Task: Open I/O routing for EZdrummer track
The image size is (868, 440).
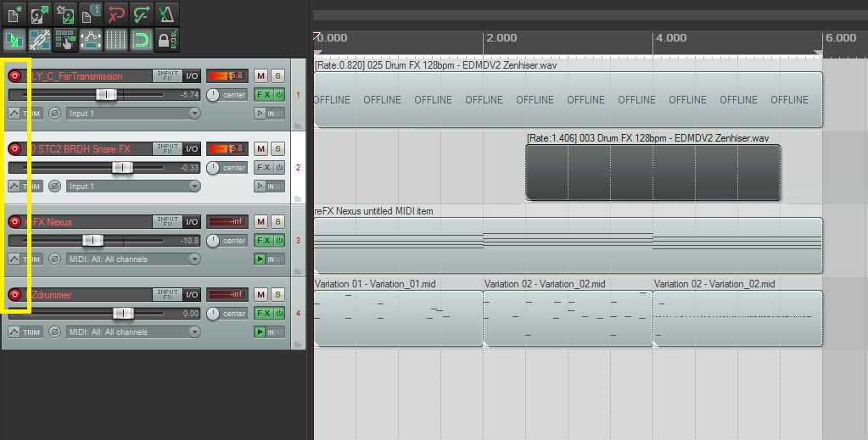Action: (x=192, y=295)
